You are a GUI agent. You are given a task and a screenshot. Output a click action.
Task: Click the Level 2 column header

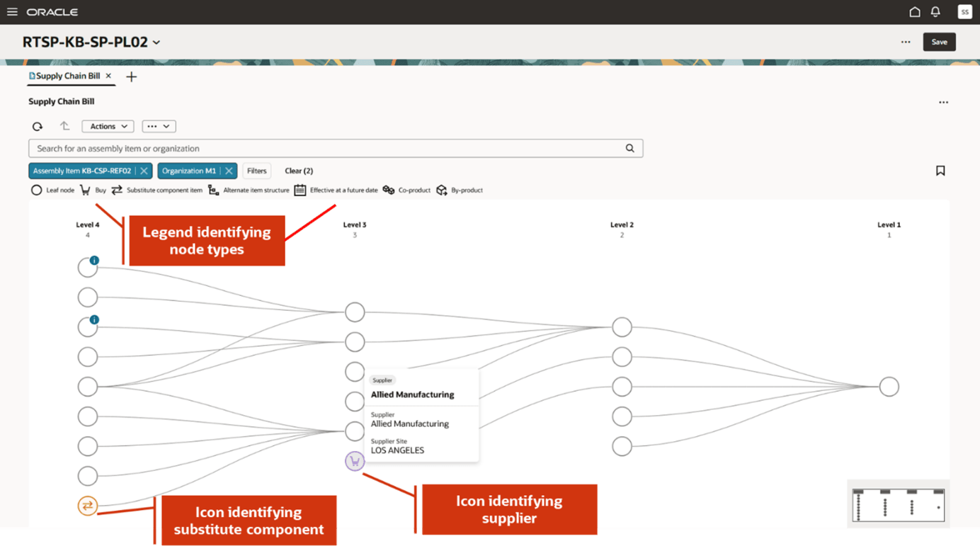(x=622, y=224)
